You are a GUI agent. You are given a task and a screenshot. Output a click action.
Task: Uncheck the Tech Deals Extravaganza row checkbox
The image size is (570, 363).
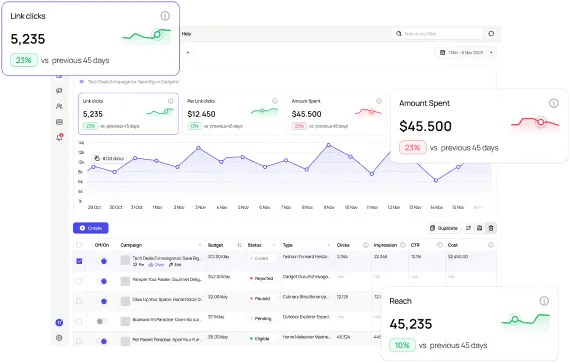coord(79,261)
